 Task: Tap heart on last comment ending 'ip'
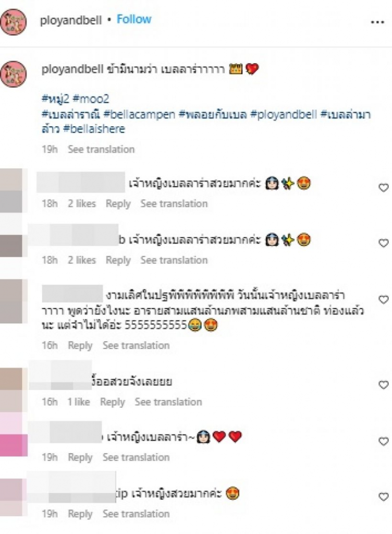click(x=384, y=497)
